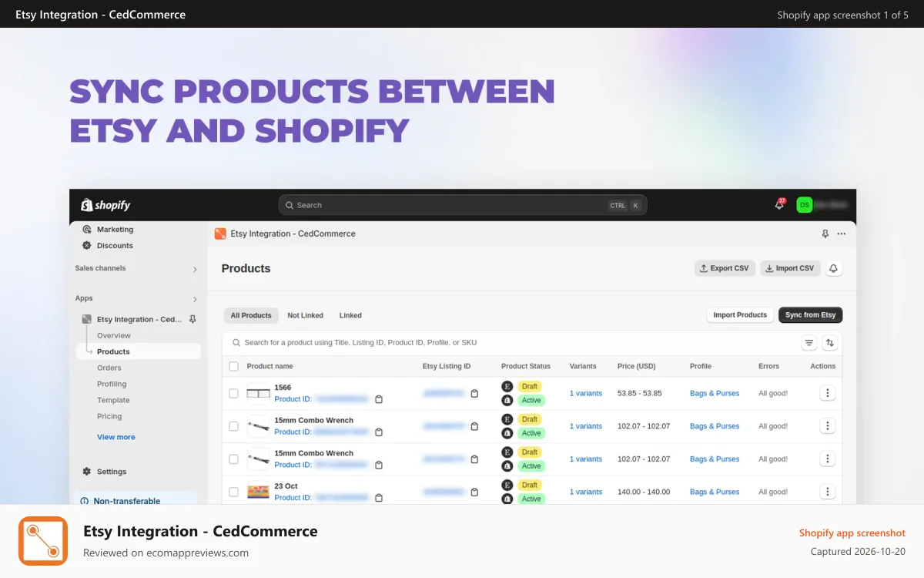This screenshot has width=924, height=578.
Task: Click the Shopify status icon for 1566
Action: tap(507, 400)
